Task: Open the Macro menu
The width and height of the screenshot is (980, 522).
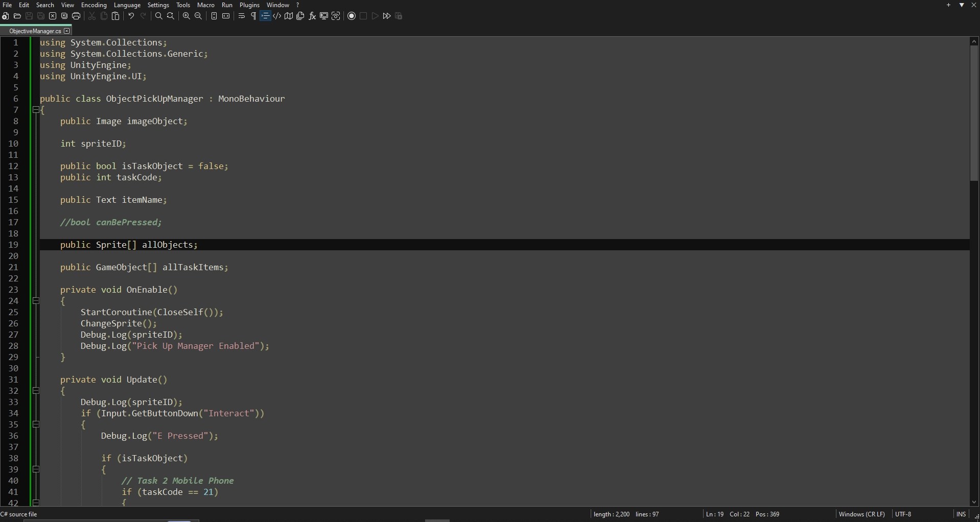Action: click(206, 5)
